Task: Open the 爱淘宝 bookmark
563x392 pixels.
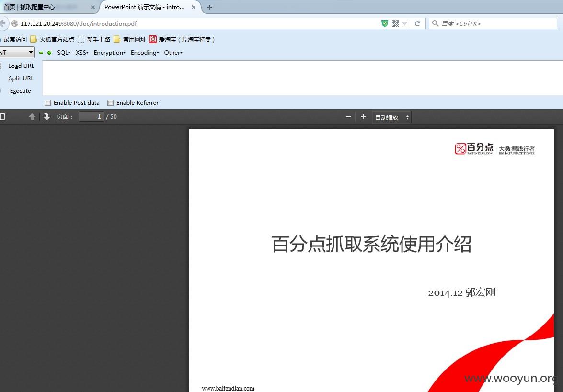Action: pos(182,39)
